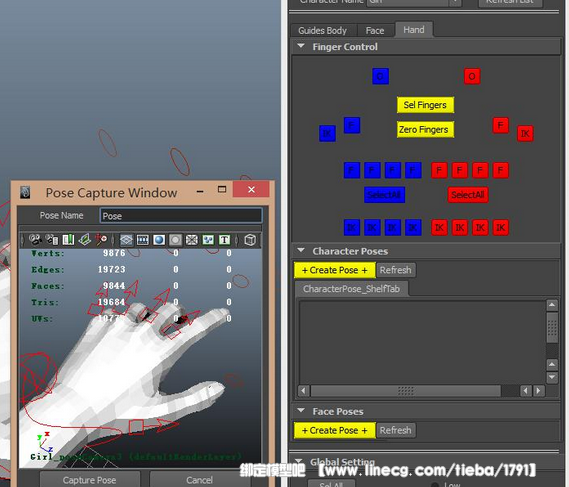Screen dimensions: 569x487
Task: Click the pose shelf horizontal scrollbar thumb
Action: tap(406, 391)
